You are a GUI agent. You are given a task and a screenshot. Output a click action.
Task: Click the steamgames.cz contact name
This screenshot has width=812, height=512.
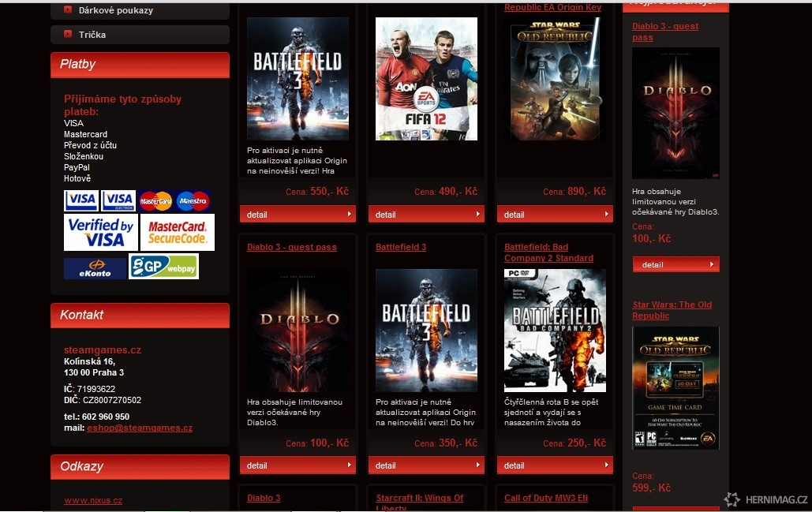[x=103, y=350]
